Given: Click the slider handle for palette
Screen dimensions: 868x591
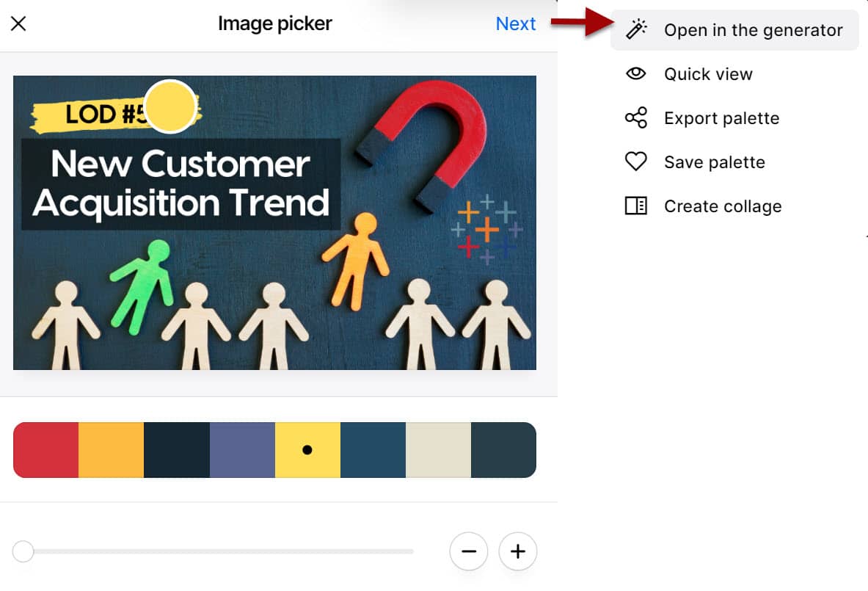Looking at the screenshot, I should click(23, 551).
